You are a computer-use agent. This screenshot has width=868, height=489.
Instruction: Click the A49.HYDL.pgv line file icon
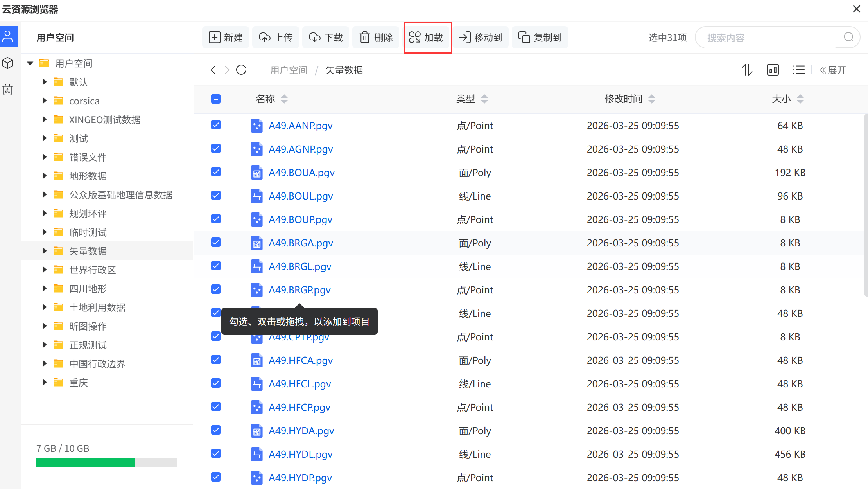click(256, 454)
